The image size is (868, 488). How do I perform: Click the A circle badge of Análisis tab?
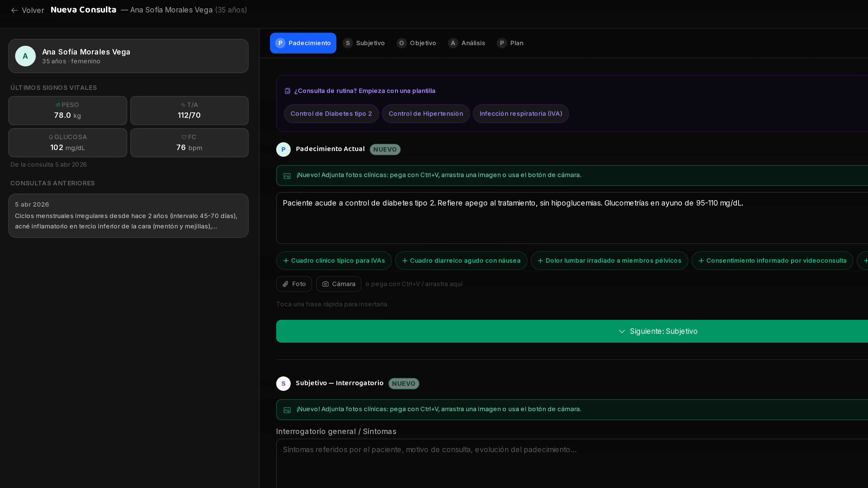tap(453, 43)
